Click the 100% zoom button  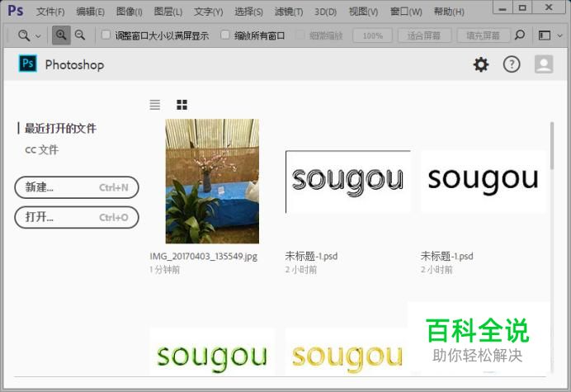(x=372, y=35)
